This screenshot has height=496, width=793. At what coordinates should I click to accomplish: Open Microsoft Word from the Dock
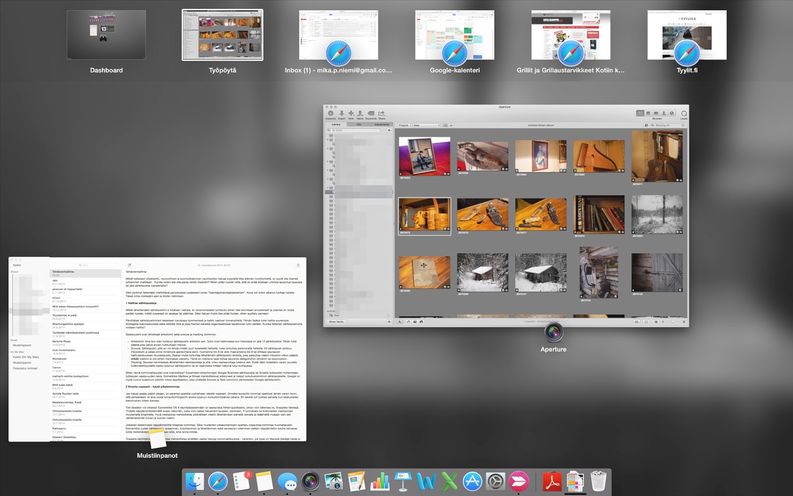[x=426, y=481]
